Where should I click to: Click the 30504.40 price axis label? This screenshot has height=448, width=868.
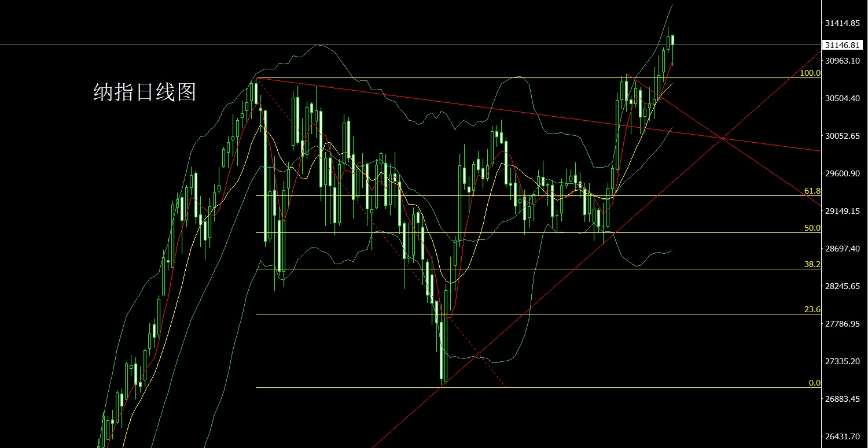tap(843, 98)
